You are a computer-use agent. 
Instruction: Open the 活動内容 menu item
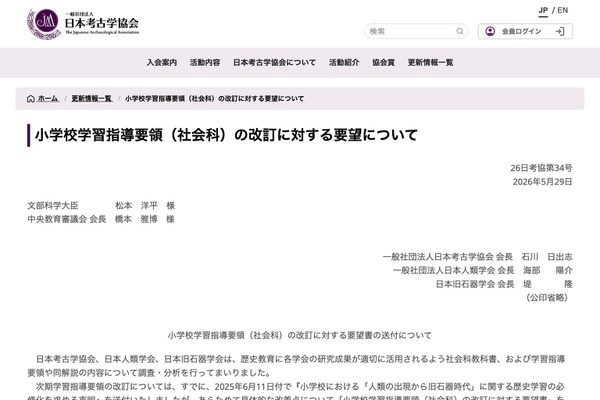[x=205, y=62]
